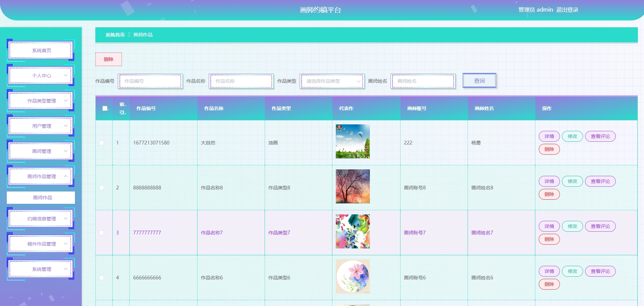Click 修改 for 作品名称6 row

(572, 271)
